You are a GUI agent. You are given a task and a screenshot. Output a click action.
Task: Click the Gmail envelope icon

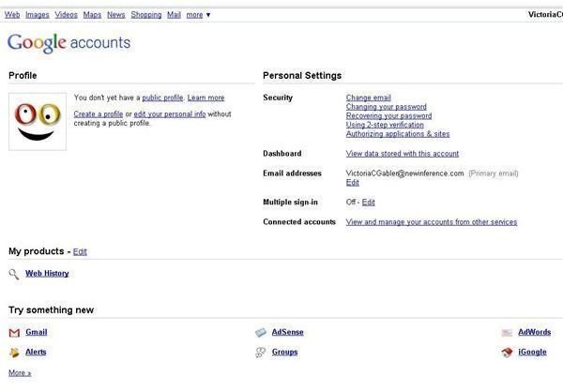click(x=14, y=333)
